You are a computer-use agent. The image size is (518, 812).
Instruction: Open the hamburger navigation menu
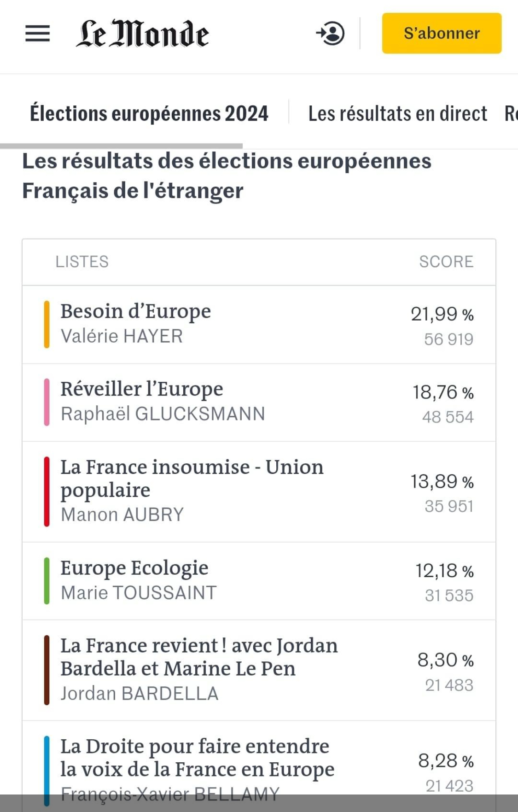[37, 33]
